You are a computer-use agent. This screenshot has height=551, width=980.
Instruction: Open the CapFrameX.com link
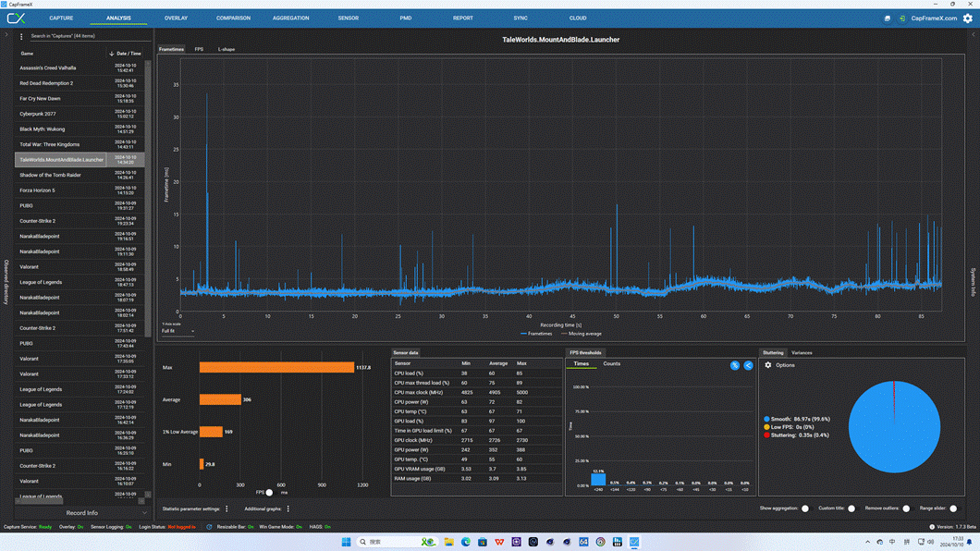934,18
